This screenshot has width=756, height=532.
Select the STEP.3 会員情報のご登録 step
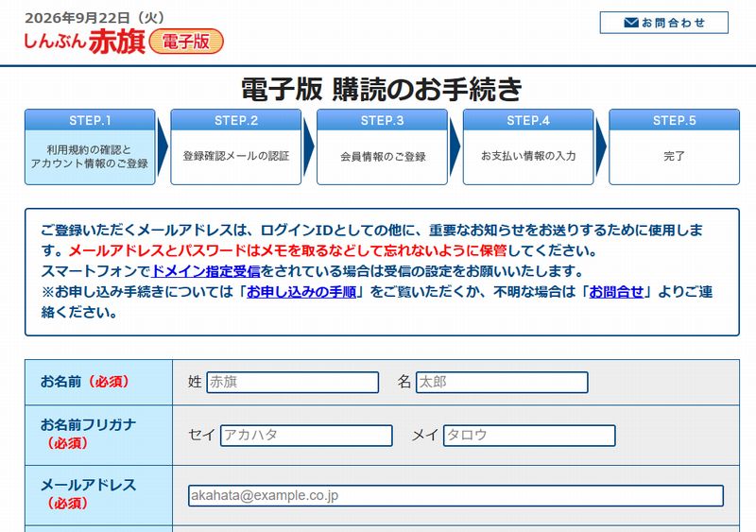click(383, 147)
